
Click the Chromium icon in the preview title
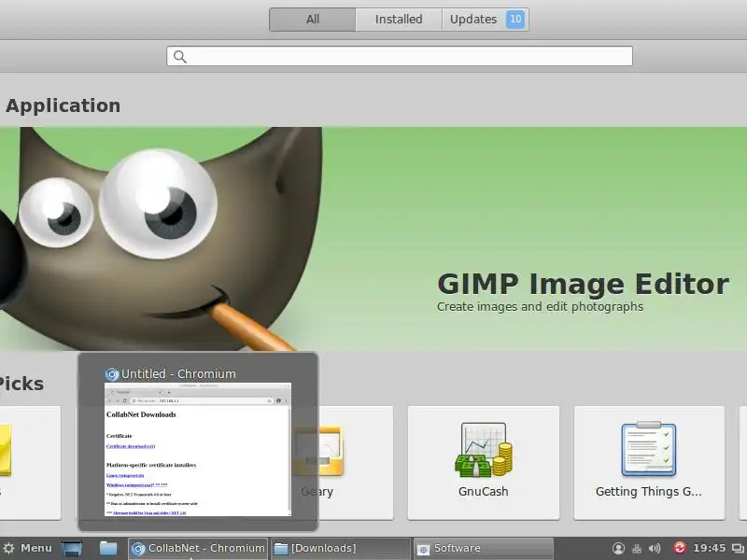click(x=112, y=374)
